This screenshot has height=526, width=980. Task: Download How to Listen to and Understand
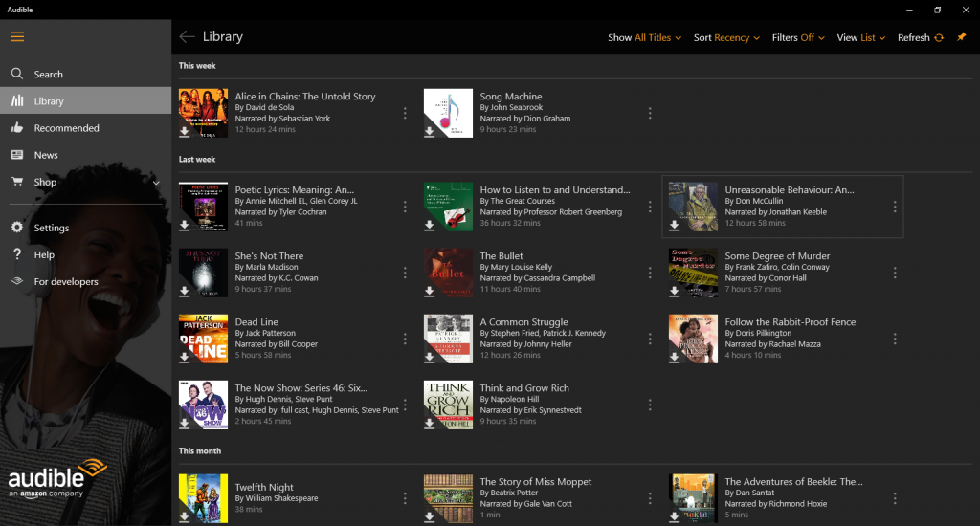pyautogui.click(x=430, y=226)
